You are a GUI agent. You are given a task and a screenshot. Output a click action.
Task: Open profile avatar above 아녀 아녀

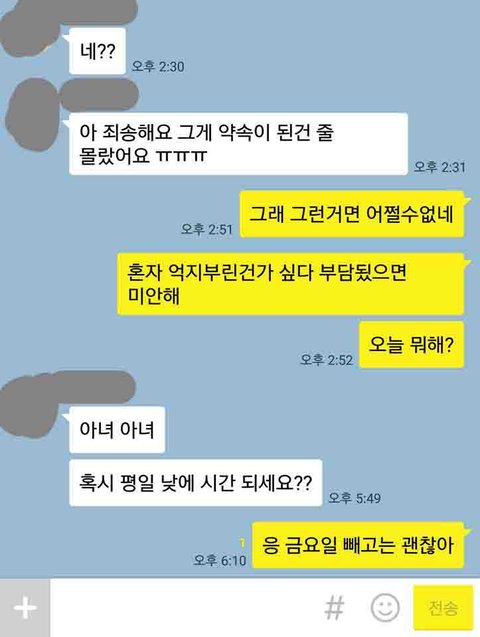pyautogui.click(x=29, y=406)
